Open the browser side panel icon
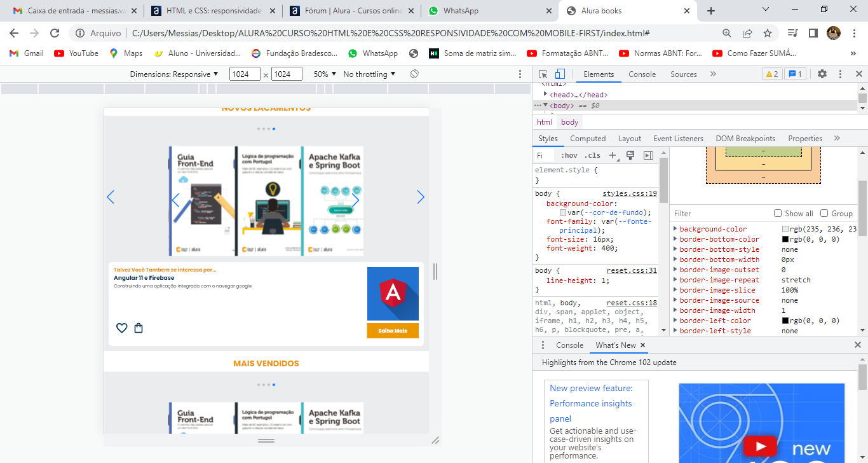This screenshot has width=868, height=463. click(813, 33)
